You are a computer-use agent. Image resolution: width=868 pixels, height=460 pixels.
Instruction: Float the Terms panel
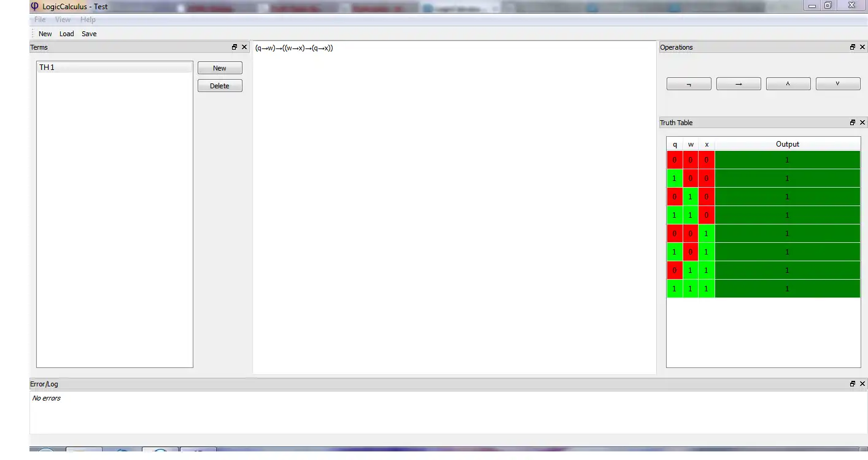coord(234,47)
